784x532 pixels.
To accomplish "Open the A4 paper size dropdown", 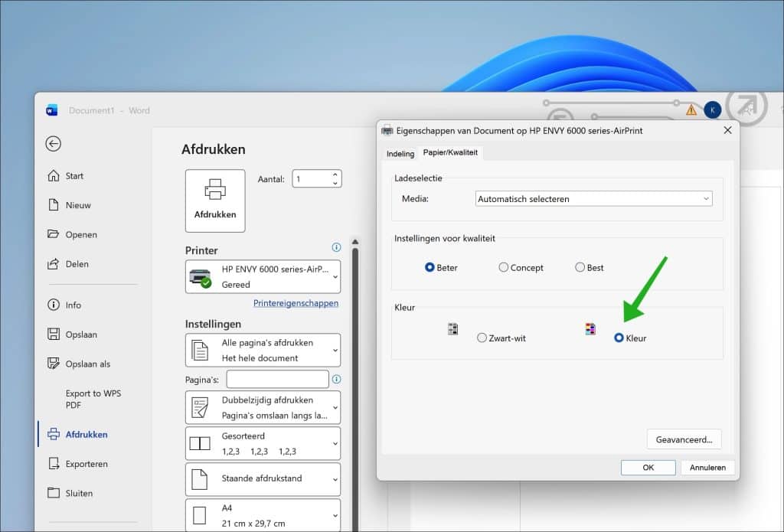I will [x=263, y=515].
